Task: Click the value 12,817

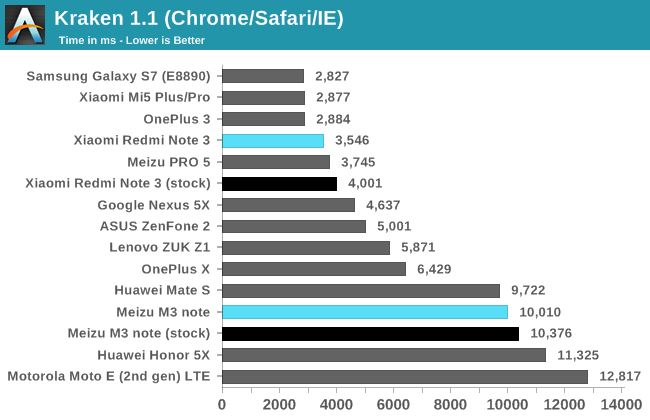Action: pyautogui.click(x=621, y=376)
